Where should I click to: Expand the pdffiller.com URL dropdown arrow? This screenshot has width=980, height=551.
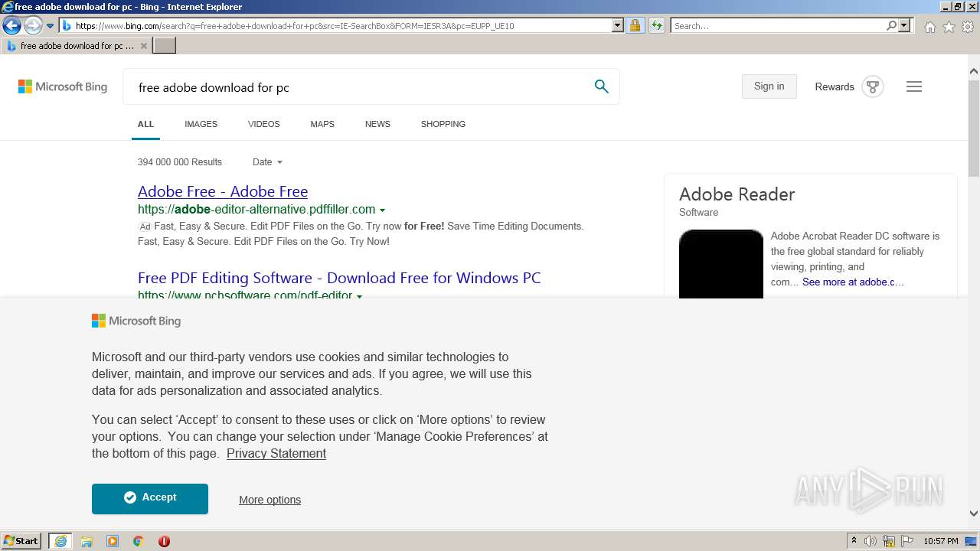pyautogui.click(x=382, y=210)
